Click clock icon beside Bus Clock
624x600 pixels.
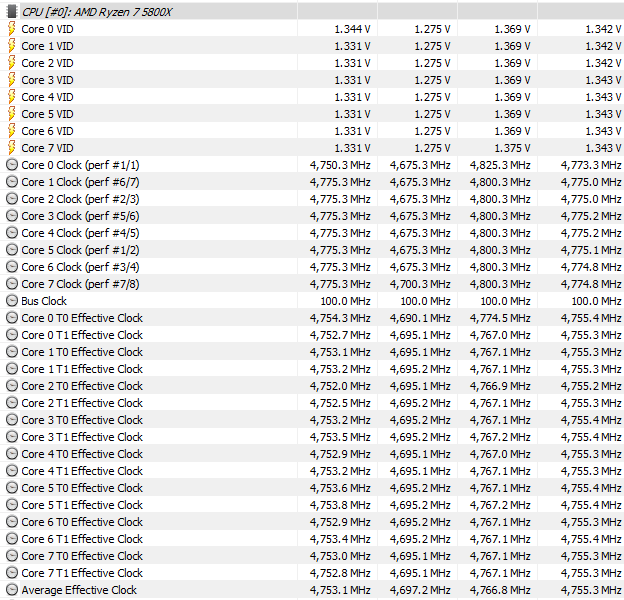click(12, 301)
